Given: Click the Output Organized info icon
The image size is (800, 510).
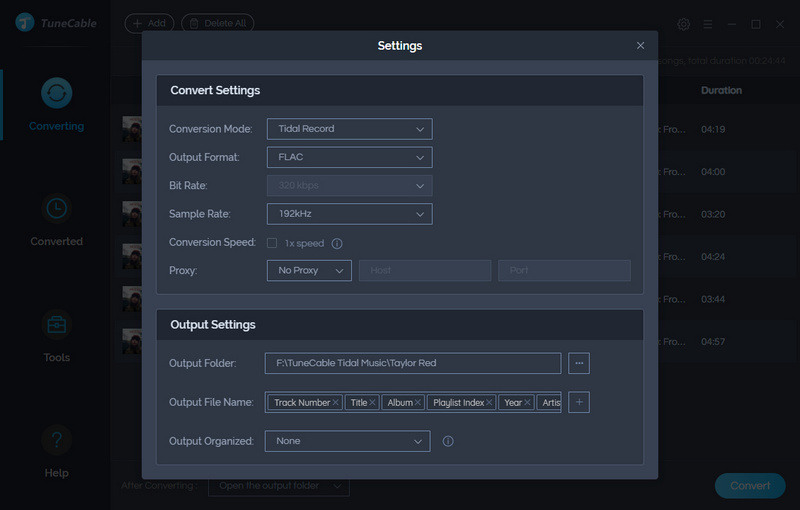Looking at the screenshot, I should click(448, 441).
